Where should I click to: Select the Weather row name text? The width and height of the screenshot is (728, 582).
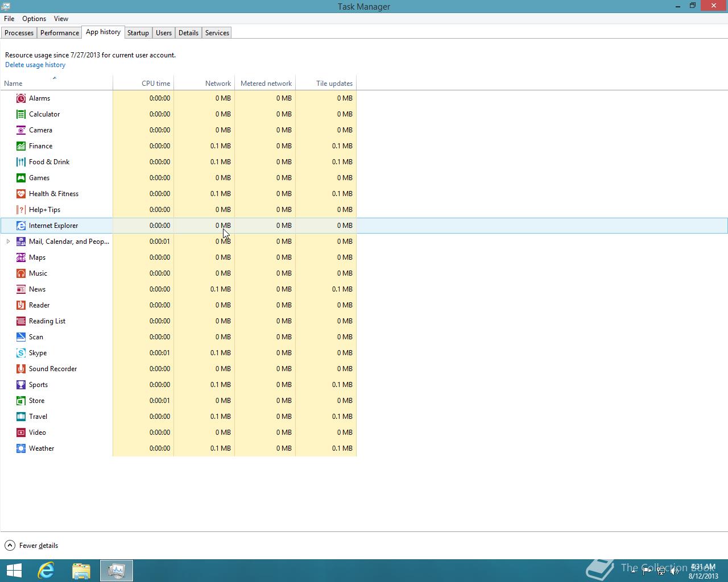click(42, 448)
